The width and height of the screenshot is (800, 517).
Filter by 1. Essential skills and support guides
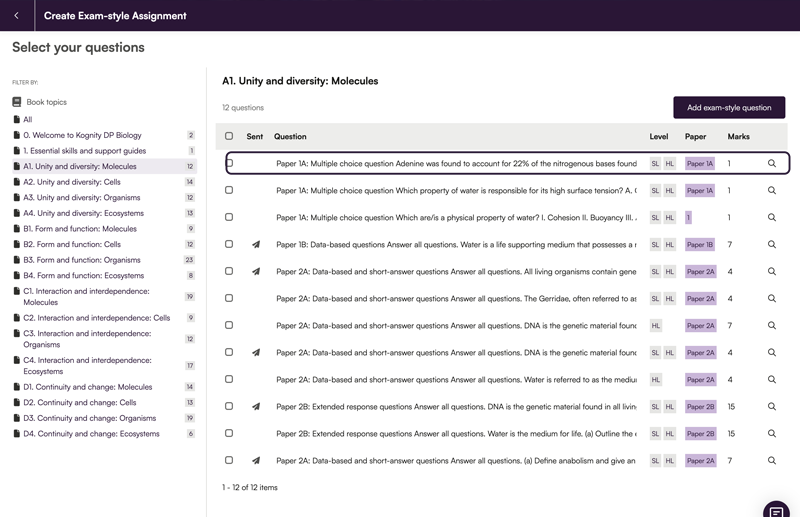[85, 151]
